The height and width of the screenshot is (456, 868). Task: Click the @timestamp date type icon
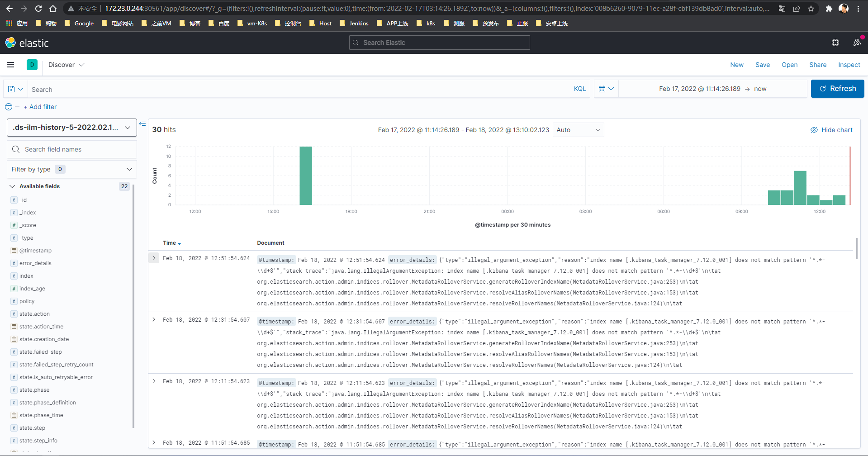coord(14,251)
